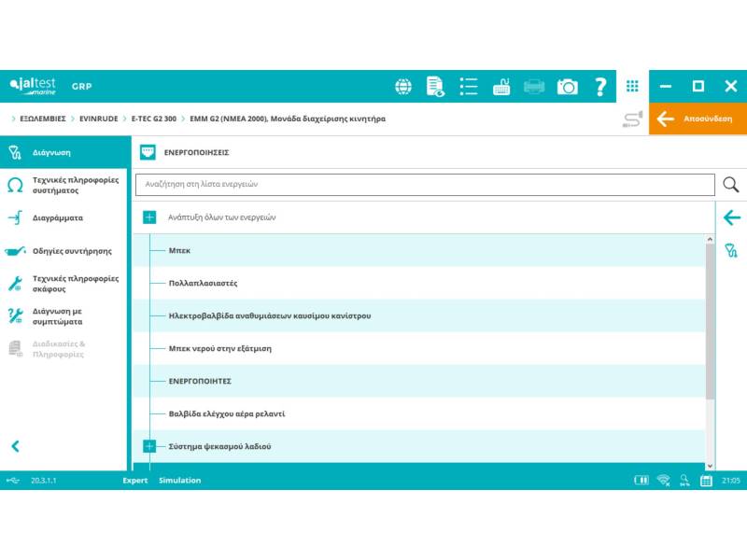Open the Διαγράμματα sidebar section
Viewport: 747px width, 560px height.
(58, 217)
